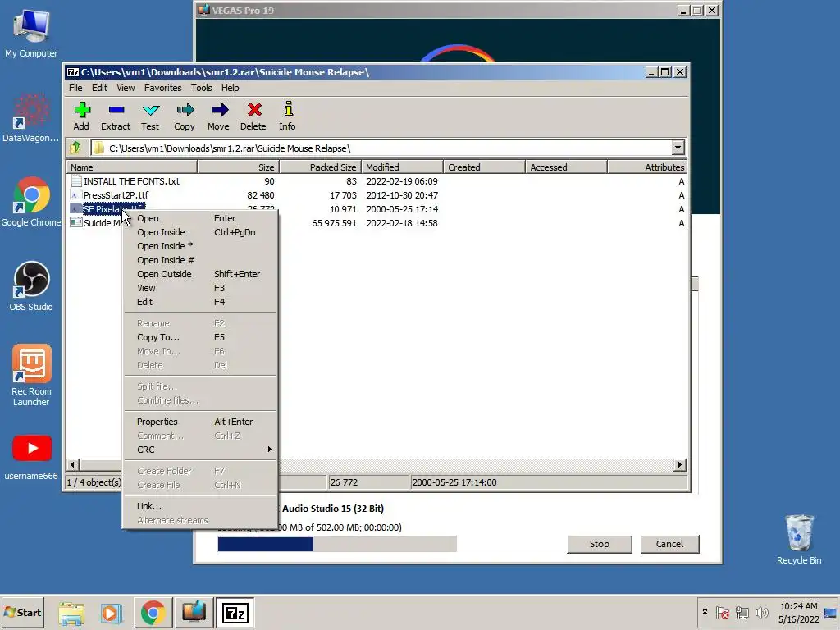Click the red Delete toolbar icon
This screenshot has height=630, width=840.
253,116
